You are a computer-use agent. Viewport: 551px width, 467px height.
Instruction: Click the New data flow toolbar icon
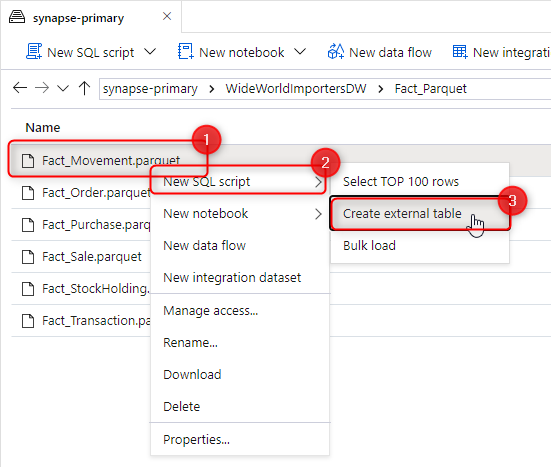[336, 51]
